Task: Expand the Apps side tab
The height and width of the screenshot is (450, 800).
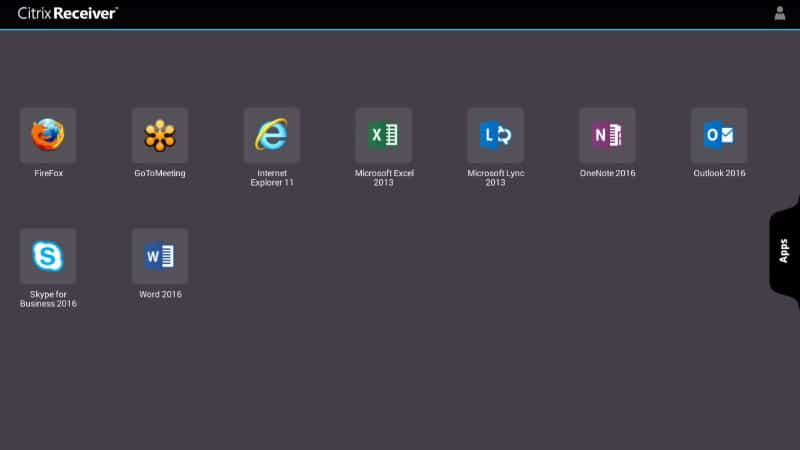Action: tap(784, 250)
